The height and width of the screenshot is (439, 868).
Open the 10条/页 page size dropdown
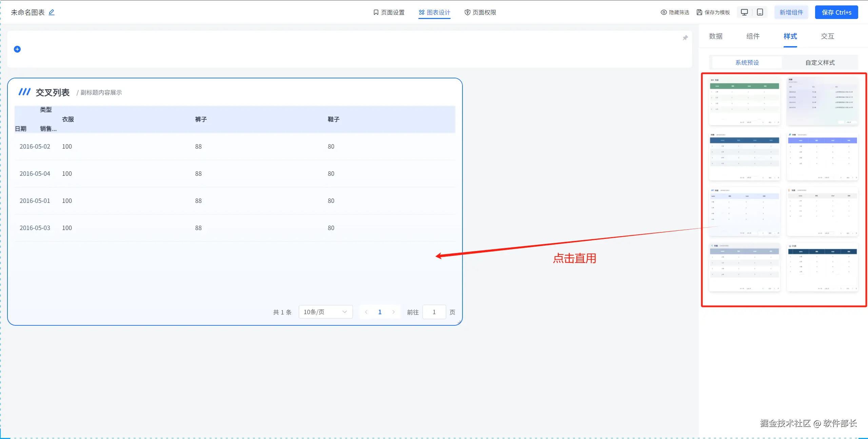coord(325,312)
